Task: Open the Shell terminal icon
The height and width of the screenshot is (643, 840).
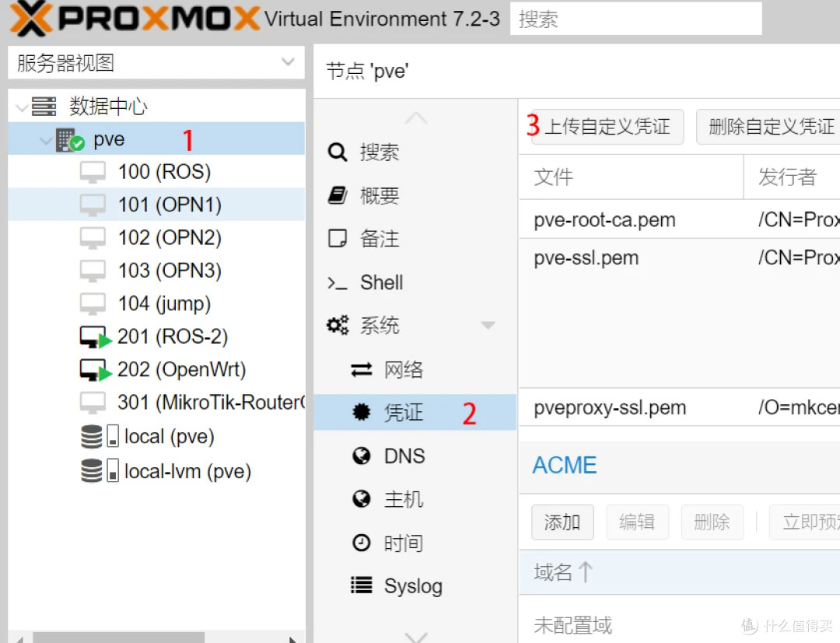Action: [337, 282]
